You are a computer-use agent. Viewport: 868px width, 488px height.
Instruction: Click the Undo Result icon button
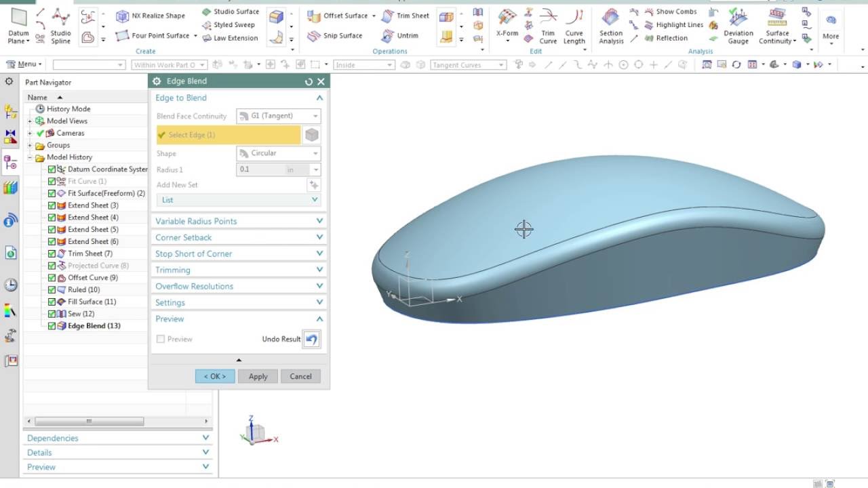pos(311,339)
